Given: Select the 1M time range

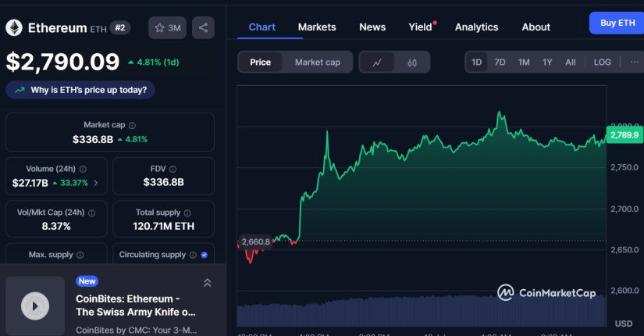Looking at the screenshot, I should coord(524,63).
